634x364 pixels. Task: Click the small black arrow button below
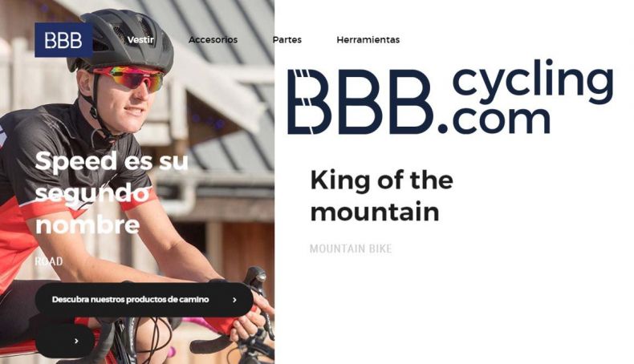point(65,341)
